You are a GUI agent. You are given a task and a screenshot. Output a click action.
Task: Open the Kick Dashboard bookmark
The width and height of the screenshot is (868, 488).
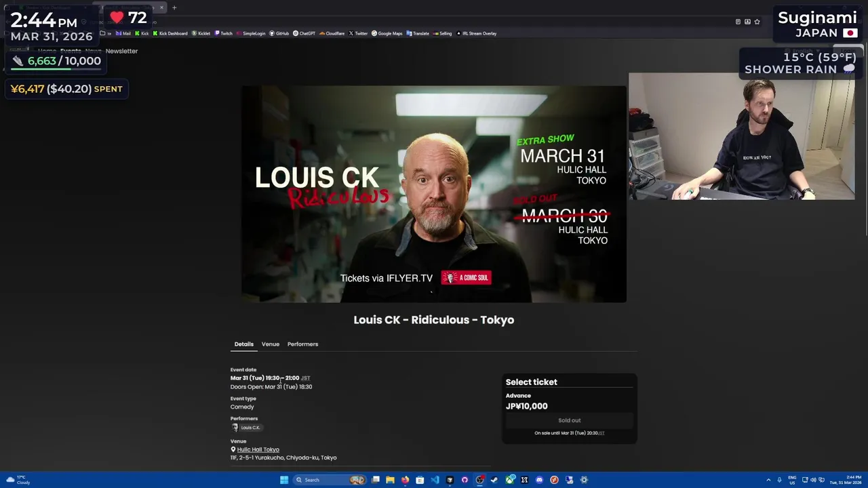[x=170, y=33]
